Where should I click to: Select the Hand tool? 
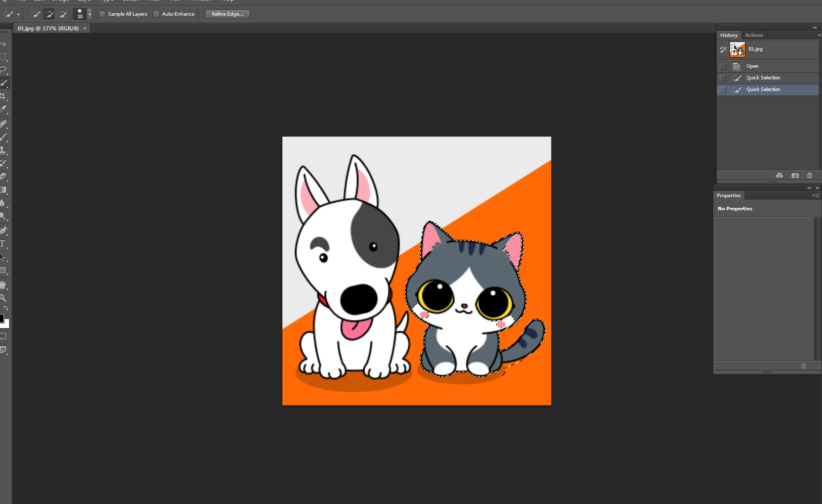4,285
